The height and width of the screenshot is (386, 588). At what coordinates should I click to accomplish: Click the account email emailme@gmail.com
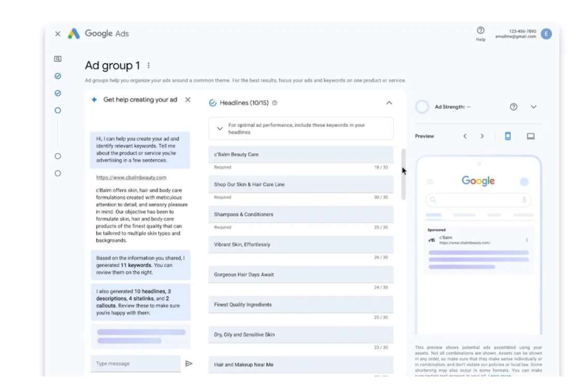coord(515,37)
